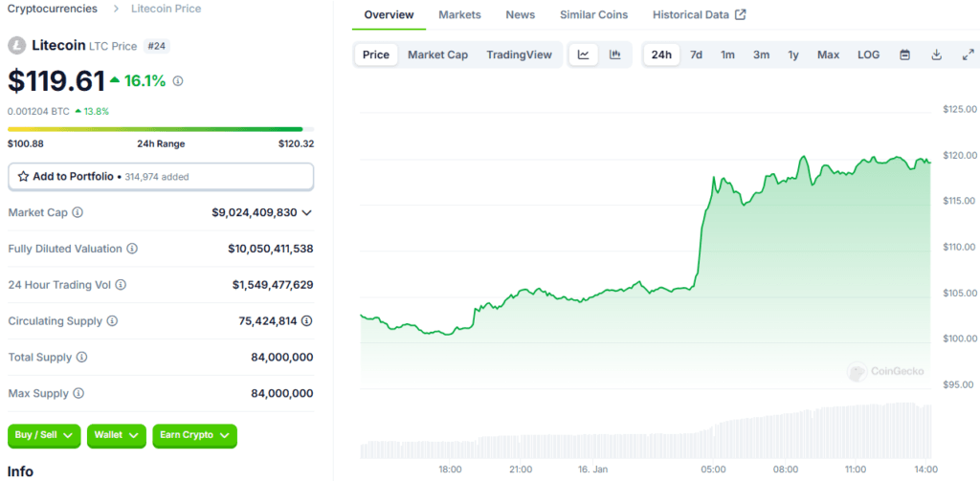
Task: Select the Market Cap chart toggle
Action: 437,55
